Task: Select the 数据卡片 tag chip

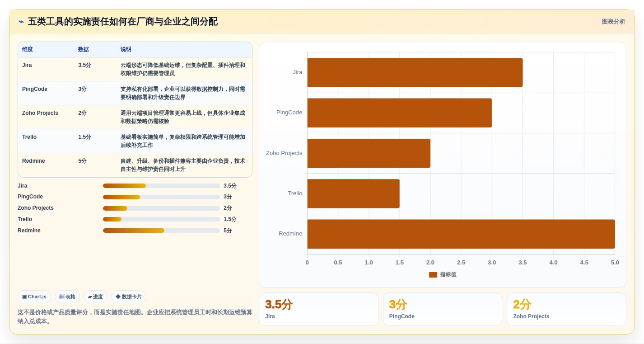Action: [x=129, y=297]
